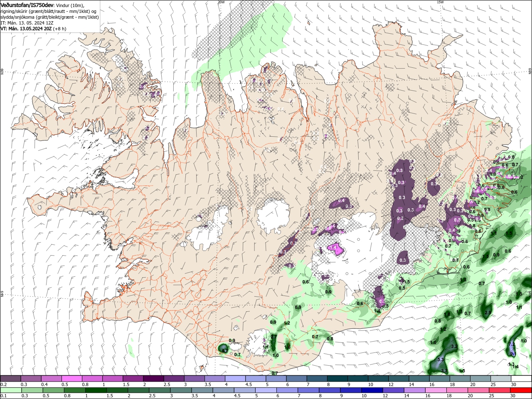Click the darkest green 1 swatch, lower legend
The height and width of the screenshot is (399, 532).
tap(96, 390)
